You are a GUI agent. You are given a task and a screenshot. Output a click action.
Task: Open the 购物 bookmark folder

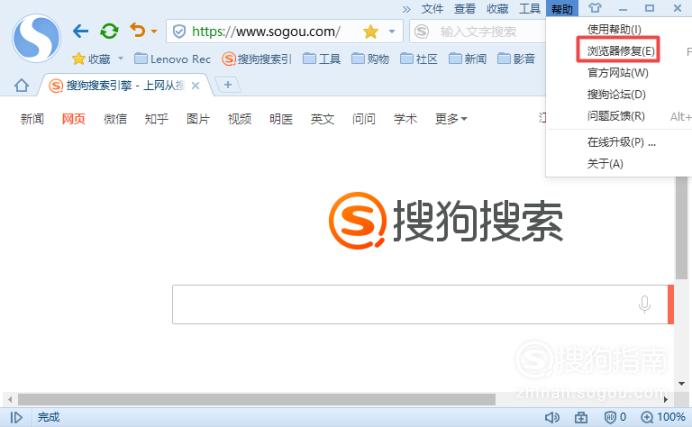370,59
